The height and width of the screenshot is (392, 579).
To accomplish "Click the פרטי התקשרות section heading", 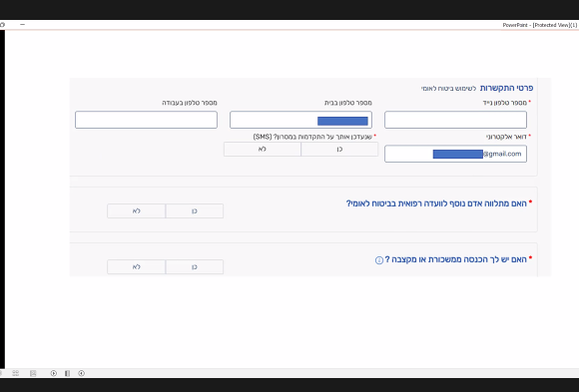I will [x=506, y=88].
